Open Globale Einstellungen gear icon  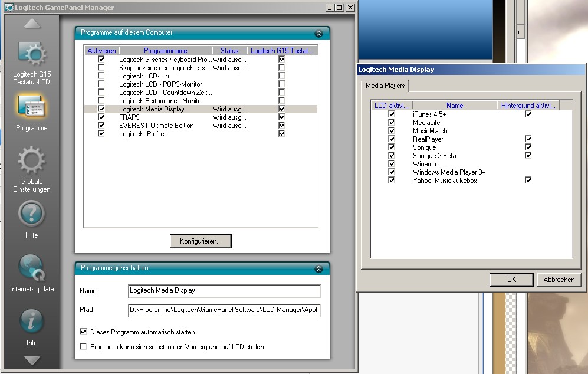point(31,160)
